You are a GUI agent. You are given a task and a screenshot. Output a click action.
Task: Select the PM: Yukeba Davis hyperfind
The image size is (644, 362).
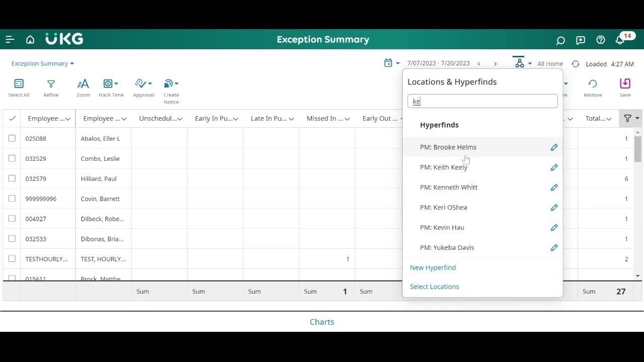pos(447,248)
